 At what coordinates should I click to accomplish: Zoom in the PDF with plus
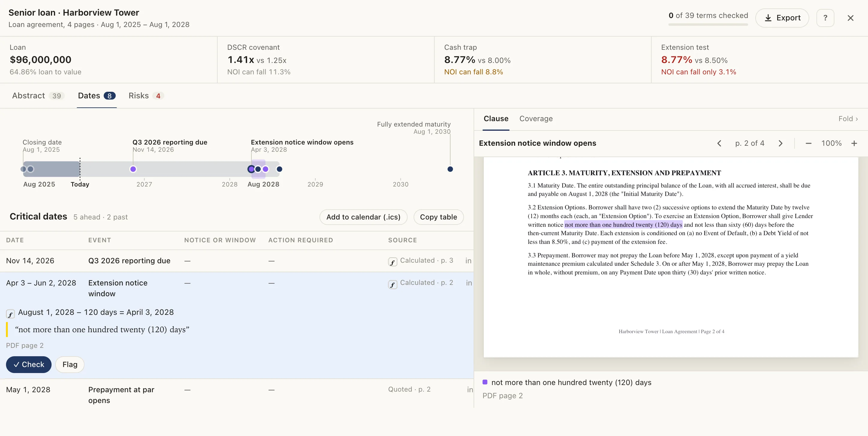(854, 143)
